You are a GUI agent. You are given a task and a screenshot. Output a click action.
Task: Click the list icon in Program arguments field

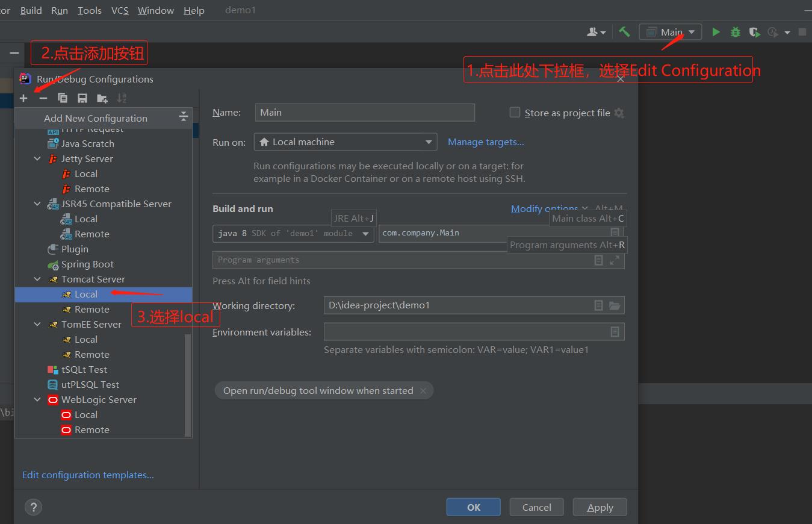[x=598, y=260]
